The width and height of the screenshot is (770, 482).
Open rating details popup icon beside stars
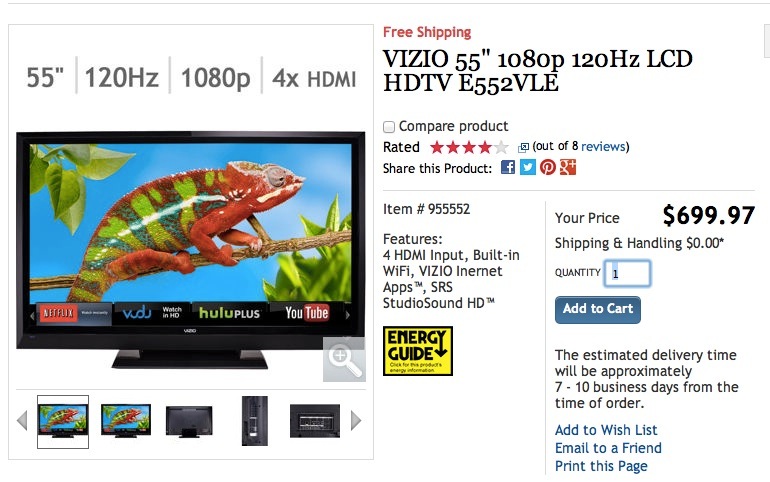coord(523,147)
